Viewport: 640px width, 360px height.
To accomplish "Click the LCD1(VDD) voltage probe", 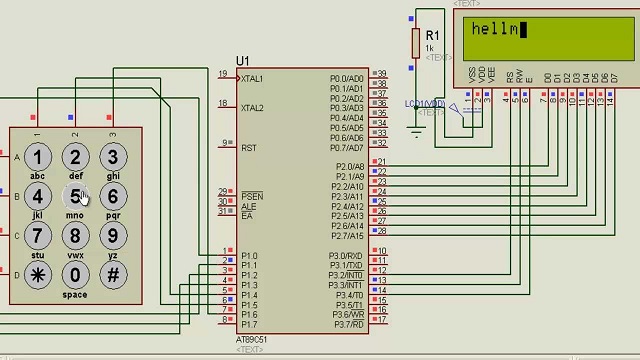I will pos(456,109).
